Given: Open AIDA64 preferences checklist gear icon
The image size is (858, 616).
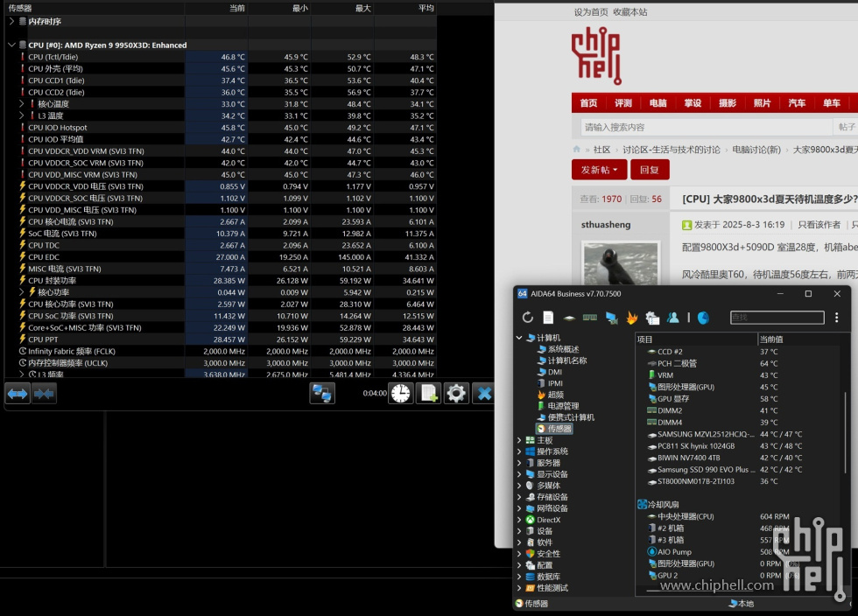Looking at the screenshot, I should coord(652,318).
